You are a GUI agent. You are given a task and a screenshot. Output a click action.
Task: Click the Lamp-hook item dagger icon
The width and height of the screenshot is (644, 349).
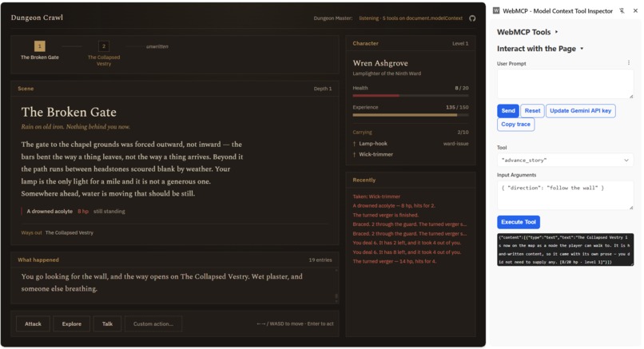[355, 144]
